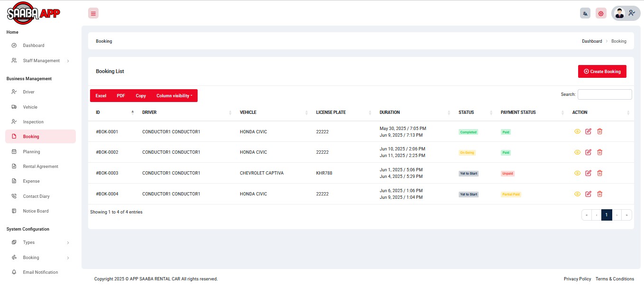Click the hamburger menu toggle icon
The image size is (644, 288).
[x=93, y=13]
